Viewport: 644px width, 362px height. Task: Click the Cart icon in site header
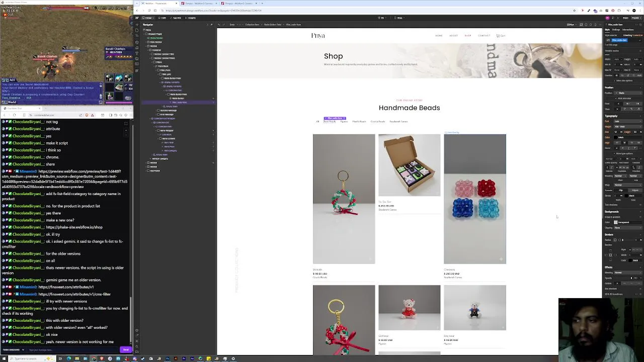tap(501, 36)
